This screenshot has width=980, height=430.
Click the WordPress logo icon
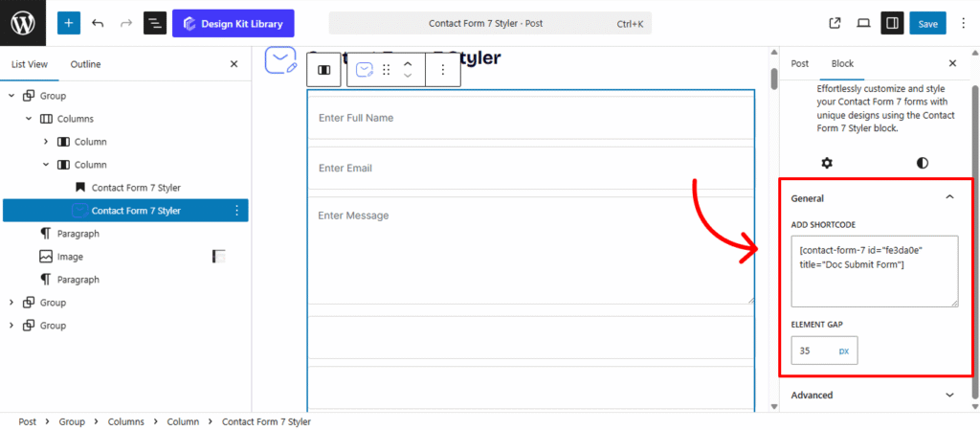pyautogui.click(x=23, y=23)
